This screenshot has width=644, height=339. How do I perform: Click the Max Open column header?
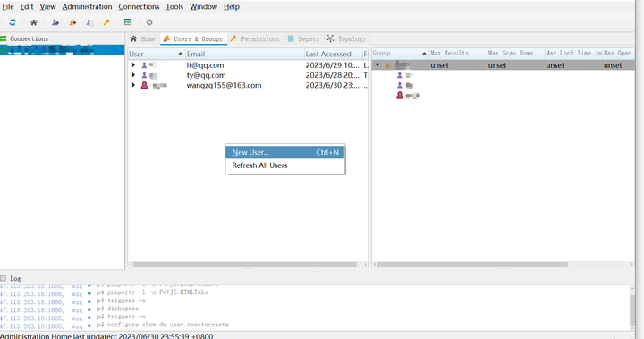click(618, 54)
